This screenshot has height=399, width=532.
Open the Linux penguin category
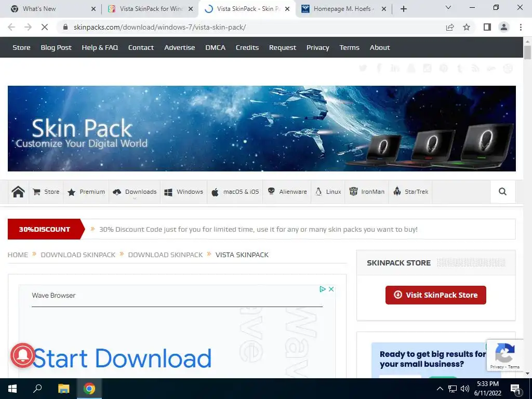click(328, 192)
